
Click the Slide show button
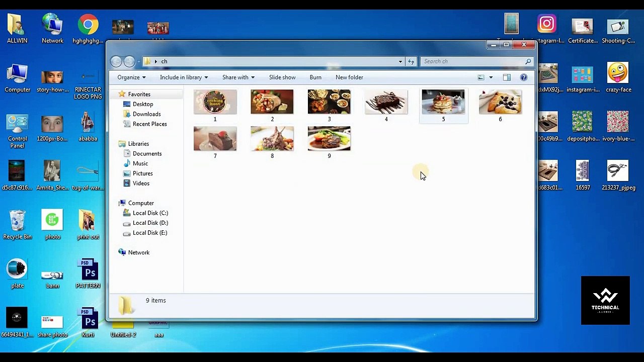(x=282, y=77)
